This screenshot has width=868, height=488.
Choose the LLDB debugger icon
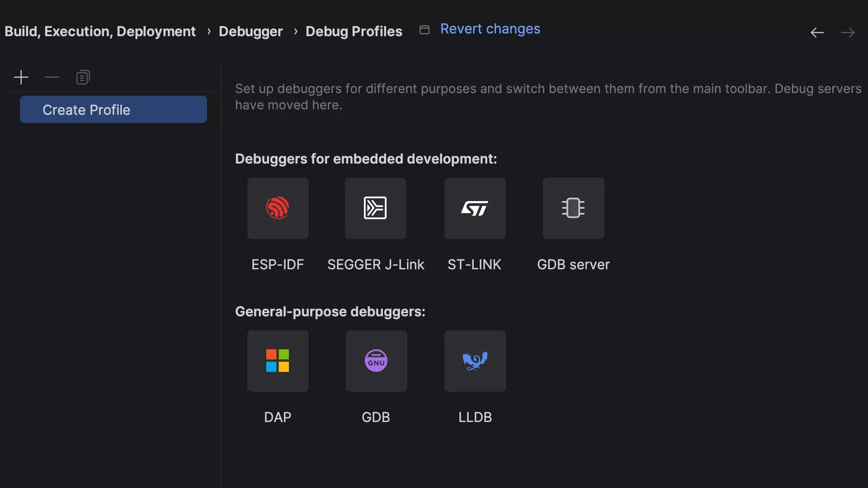pyautogui.click(x=475, y=361)
